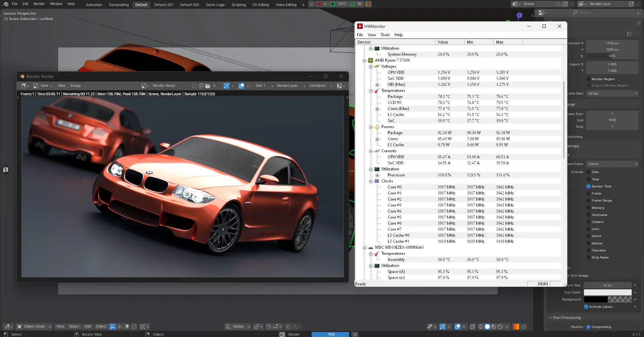644x337 pixels.
Task: Click the Text Color swatch
Action: pos(607,292)
